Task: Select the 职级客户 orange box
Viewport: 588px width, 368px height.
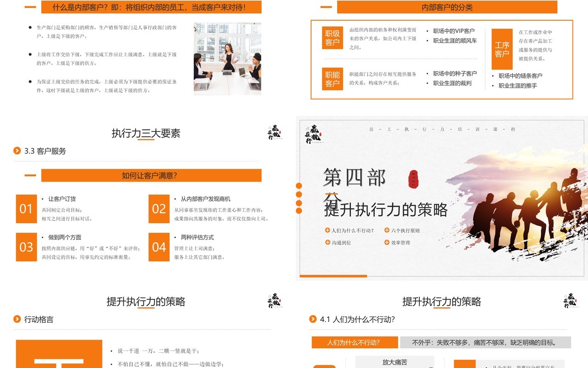Action: (x=333, y=38)
